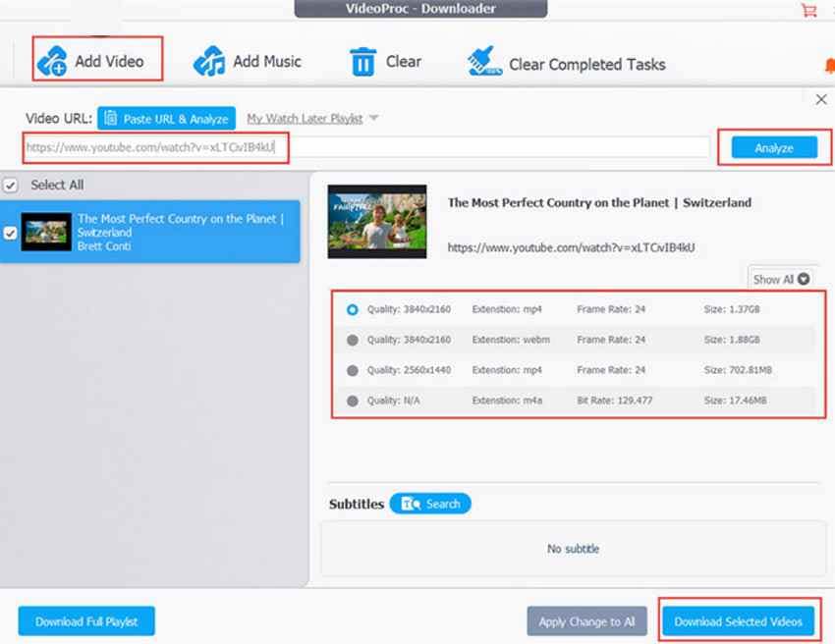
Task: Toggle the Select All checkbox
Action: coord(10,186)
